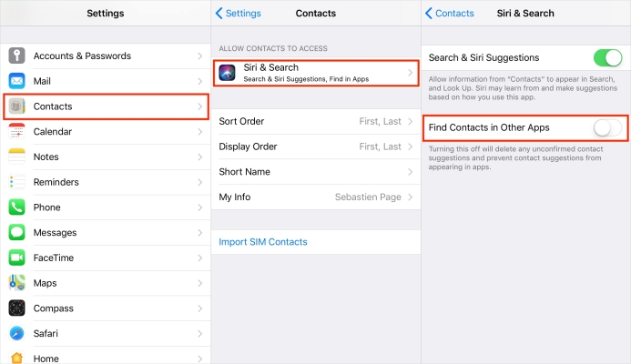Viewport: 631px width, 364px height.
Task: Expand the Short Name settings row
Action: [315, 172]
